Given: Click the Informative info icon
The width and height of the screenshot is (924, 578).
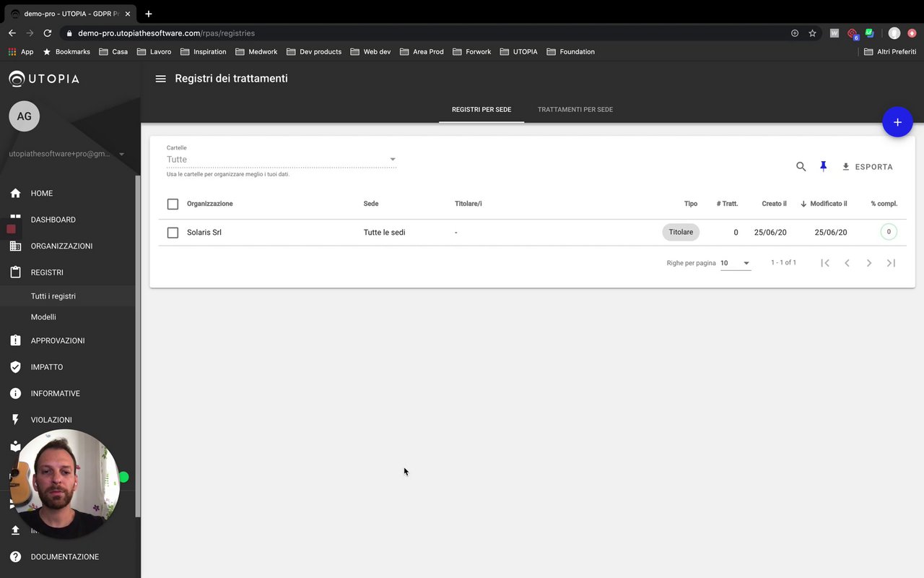Looking at the screenshot, I should [15, 394].
